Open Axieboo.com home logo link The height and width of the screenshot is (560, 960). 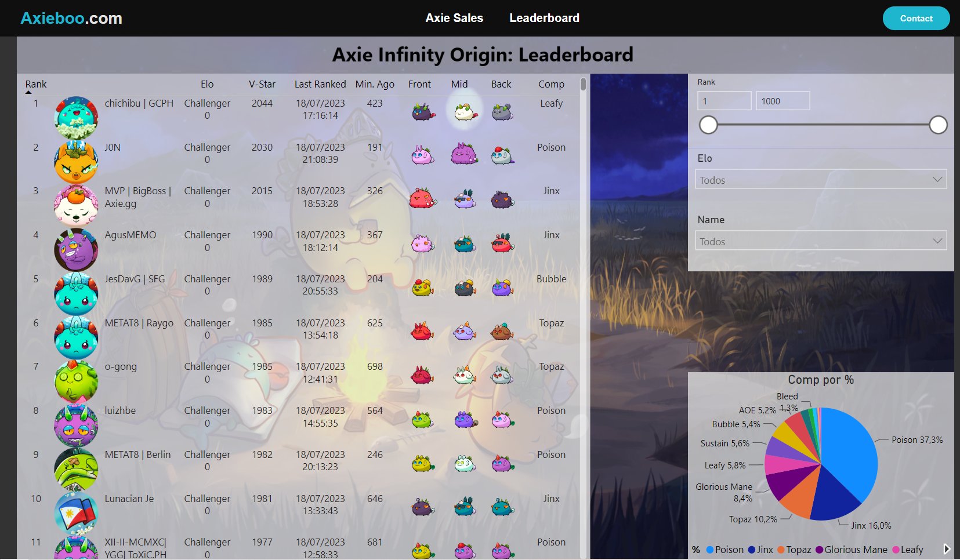[71, 18]
